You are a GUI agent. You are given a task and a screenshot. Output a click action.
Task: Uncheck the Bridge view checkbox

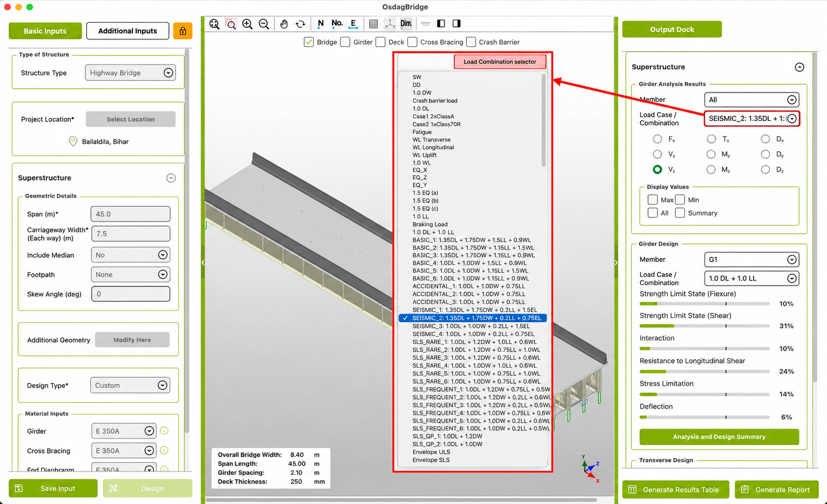tap(309, 42)
